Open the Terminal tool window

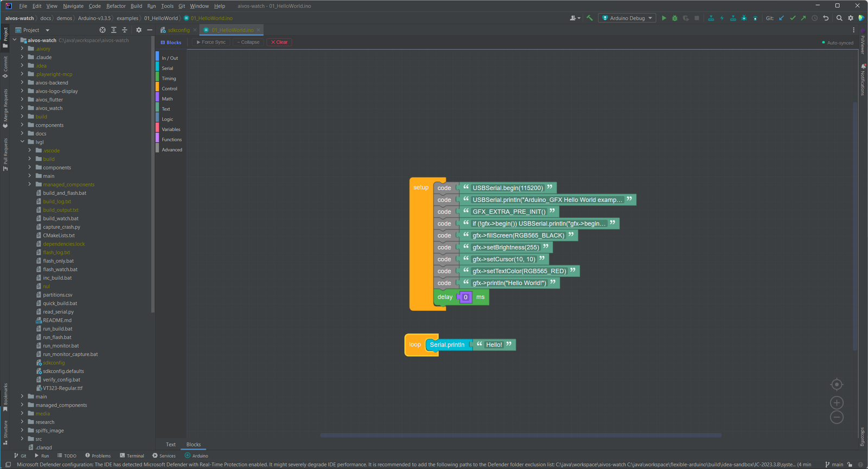pos(132,456)
